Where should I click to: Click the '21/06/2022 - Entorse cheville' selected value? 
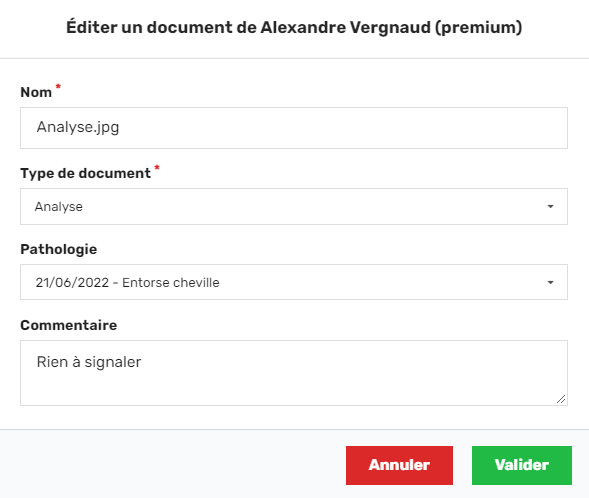click(x=127, y=282)
